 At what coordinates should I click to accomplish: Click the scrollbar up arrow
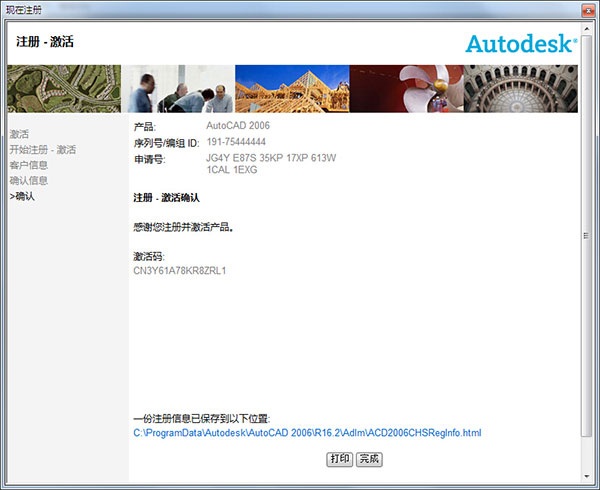(587, 29)
